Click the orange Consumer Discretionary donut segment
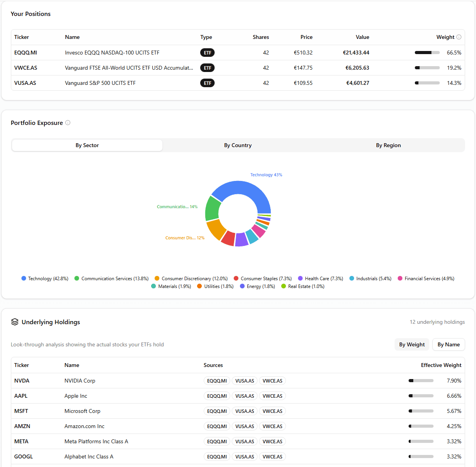Image resolution: width=476 pixels, height=467 pixels. click(216, 230)
